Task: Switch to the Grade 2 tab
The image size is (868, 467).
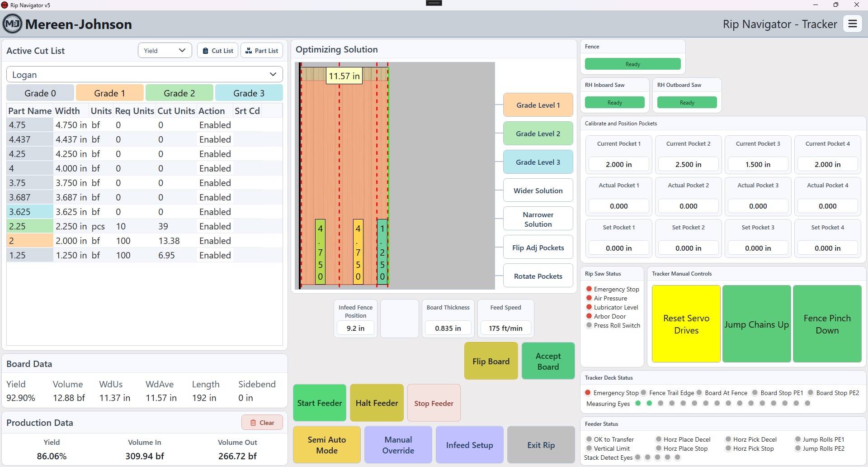Action: click(179, 93)
